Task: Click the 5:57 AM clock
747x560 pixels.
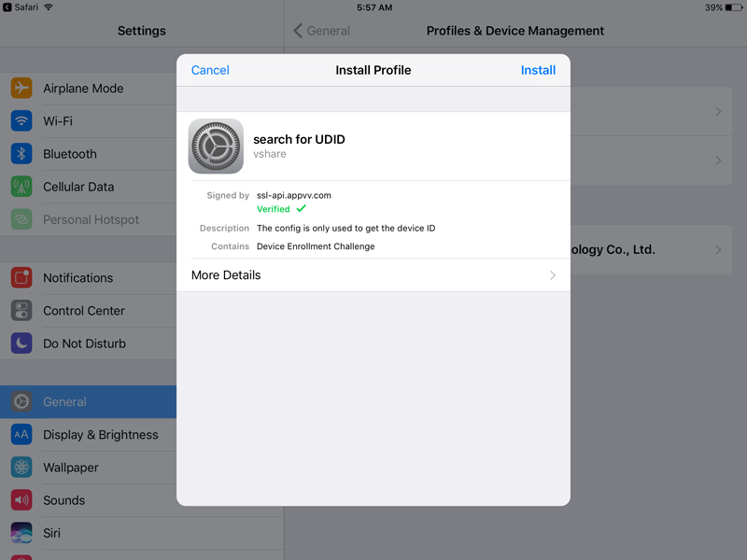Action: (x=374, y=7)
